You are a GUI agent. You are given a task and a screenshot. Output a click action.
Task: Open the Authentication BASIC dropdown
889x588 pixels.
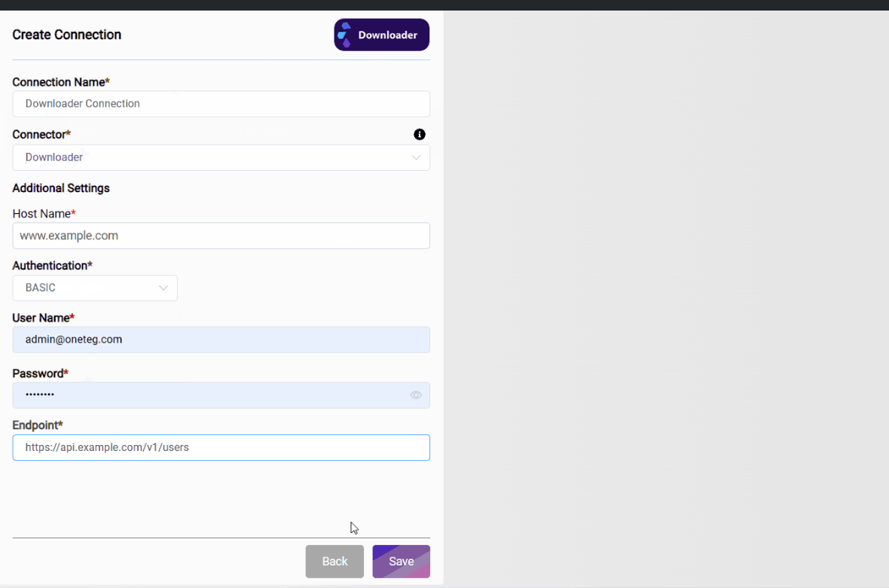pyautogui.click(x=95, y=288)
